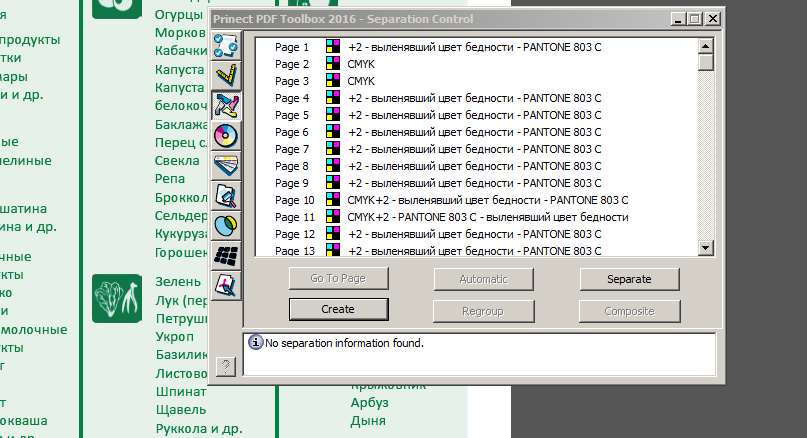The height and width of the screenshot is (438, 807).
Task: Click the color icon for Page 4
Action: pos(332,97)
